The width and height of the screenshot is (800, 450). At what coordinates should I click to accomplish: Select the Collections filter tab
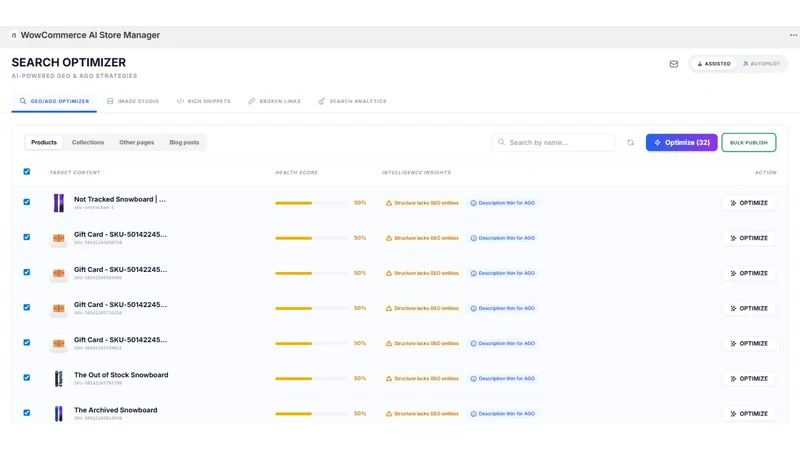coord(88,142)
